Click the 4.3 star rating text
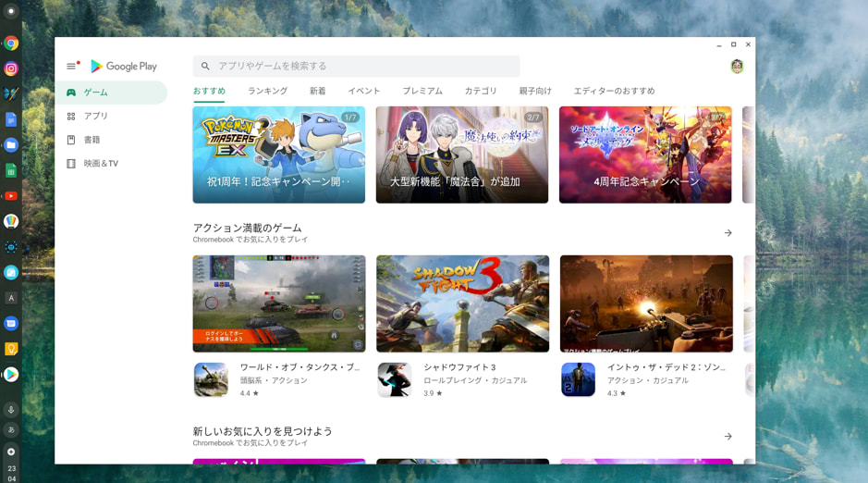868x483 pixels. (x=617, y=393)
